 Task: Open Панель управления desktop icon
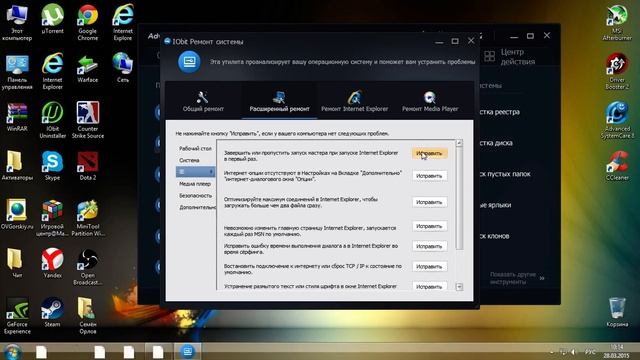click(x=17, y=71)
